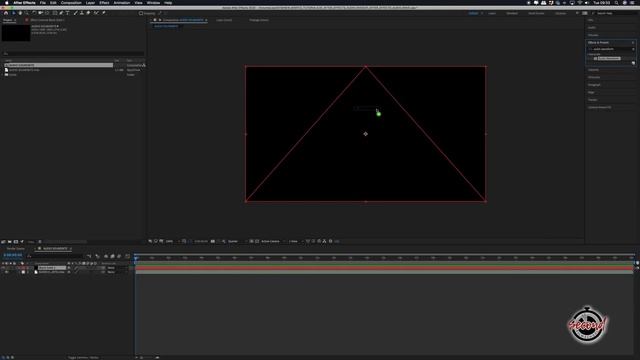
Task: Select the Selection arrow tool
Action: coord(13,13)
